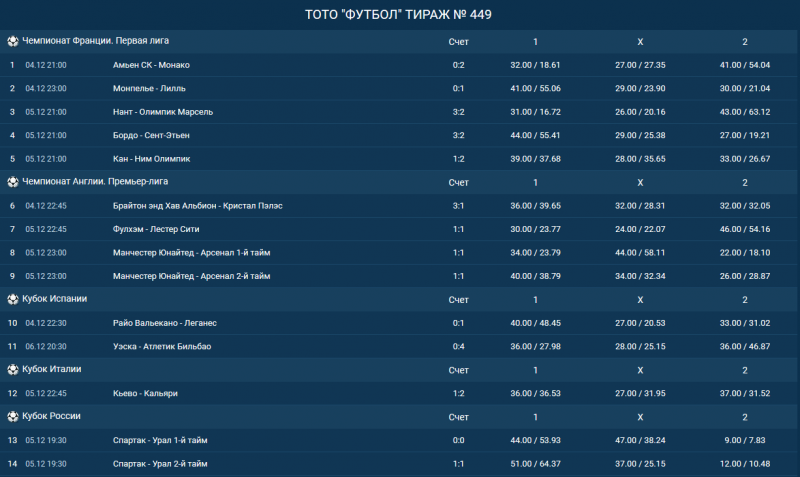The height and width of the screenshot is (477, 800).
Task: Click the 0:0 score for Спартак - Урал 1-й тайм
Action: [x=458, y=441]
